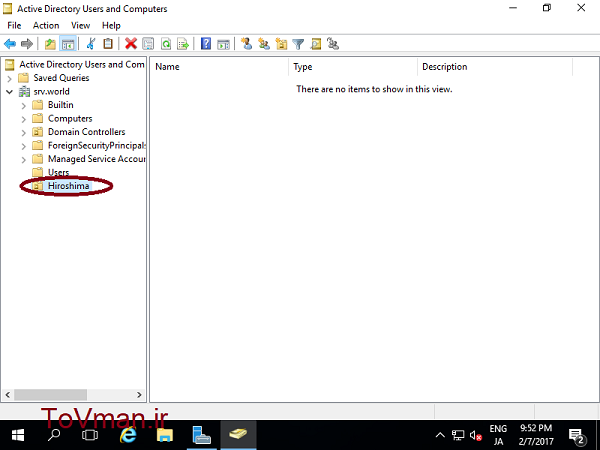This screenshot has height=450, width=600.
Task: Select the Builtin container
Action: [60, 105]
